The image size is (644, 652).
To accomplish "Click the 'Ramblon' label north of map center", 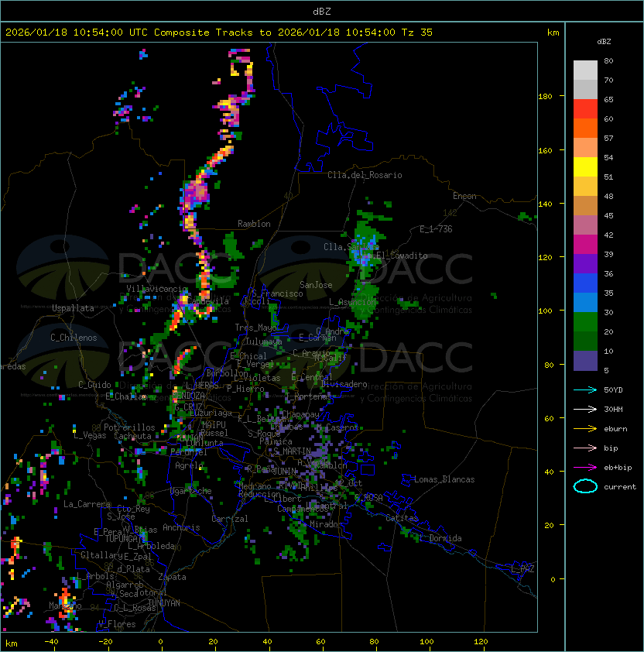I will [254, 224].
